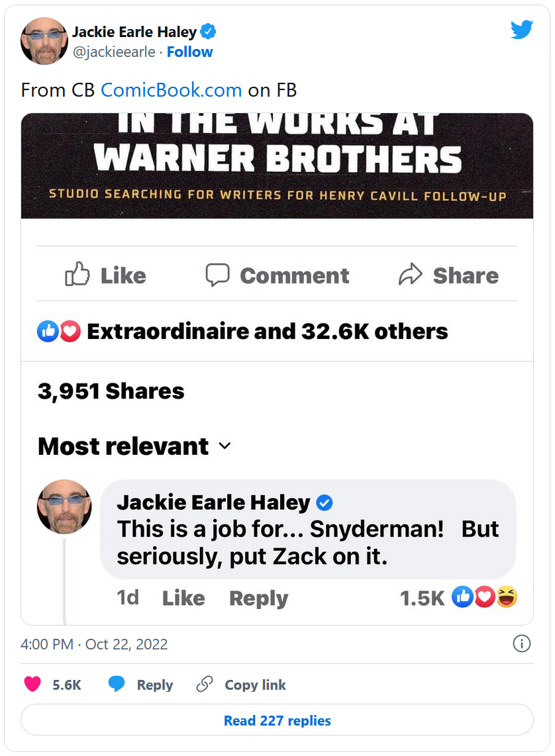
Task: Click the heart like icon on tweet
Action: (32, 685)
